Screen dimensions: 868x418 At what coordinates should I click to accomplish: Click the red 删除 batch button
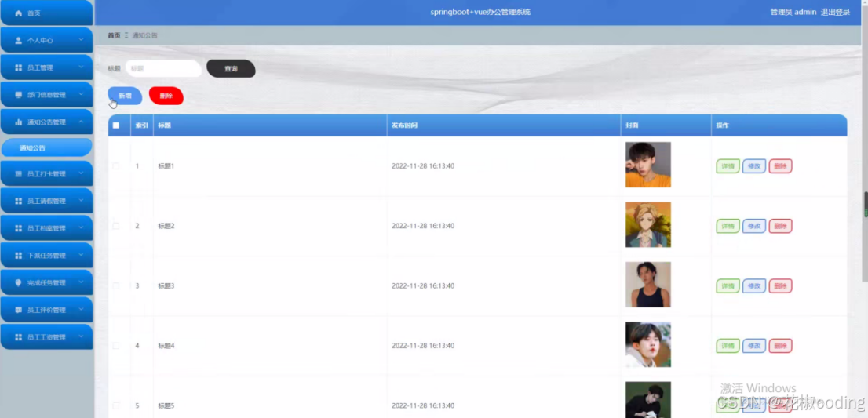click(166, 96)
